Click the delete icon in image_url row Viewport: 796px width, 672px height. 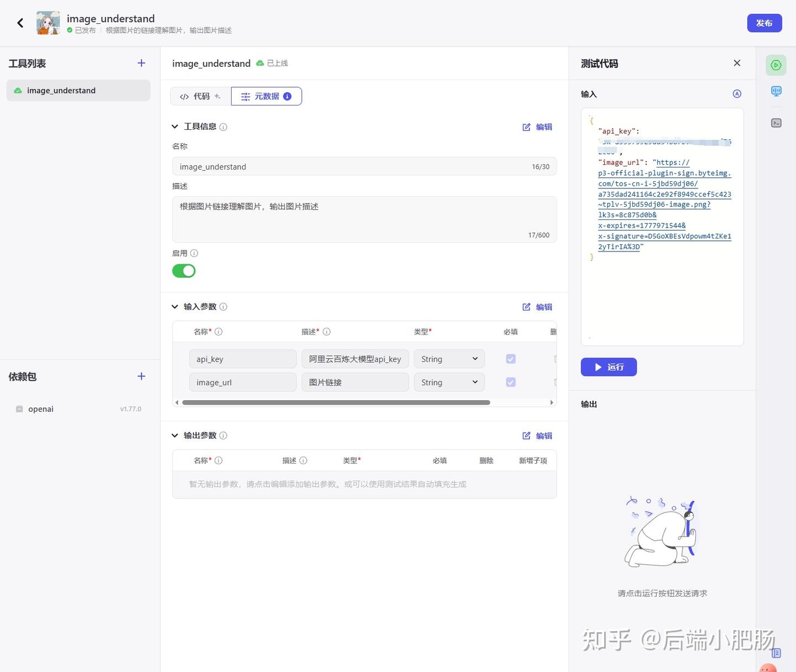tap(554, 382)
